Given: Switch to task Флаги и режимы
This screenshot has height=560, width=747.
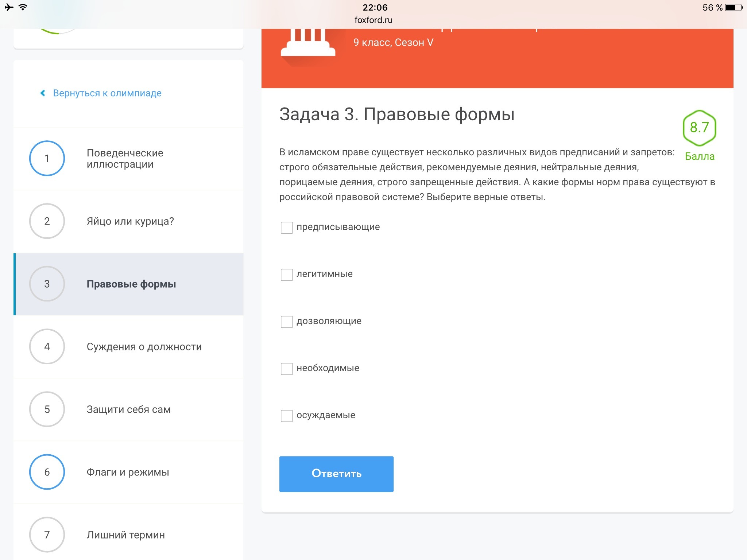Looking at the screenshot, I should pos(128,472).
